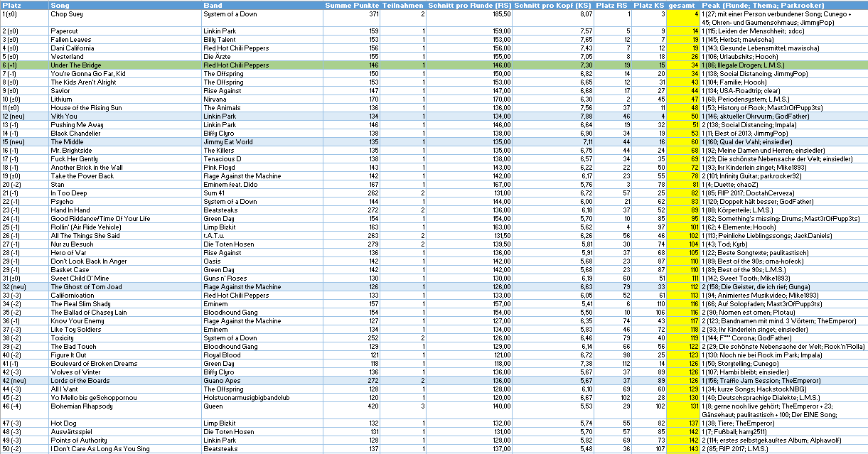Select the Psycho song cell
Image resolution: width=868 pixels, height=454 pixels.
[125, 202]
